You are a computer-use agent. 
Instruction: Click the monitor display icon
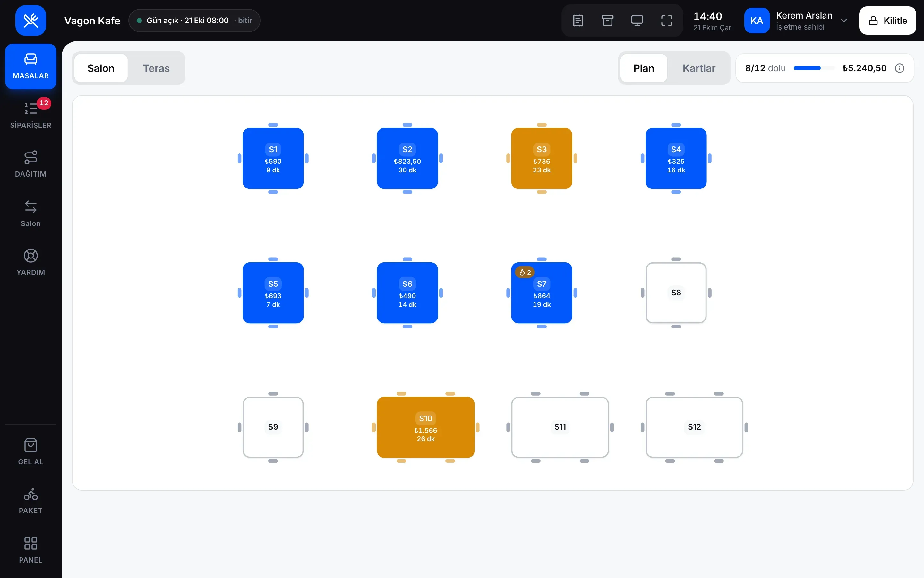[x=637, y=20]
